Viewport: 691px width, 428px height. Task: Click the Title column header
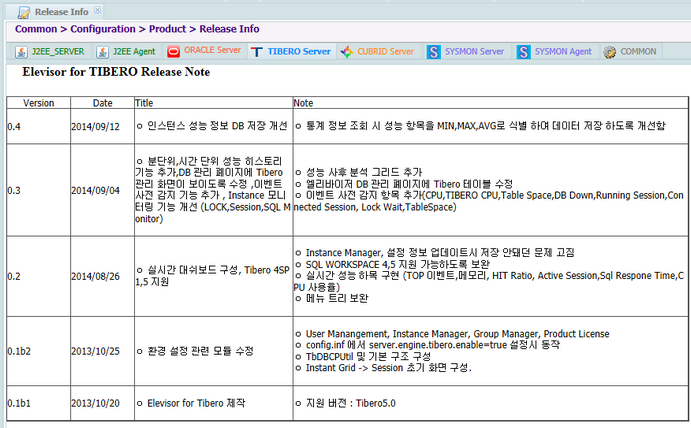tap(145, 103)
